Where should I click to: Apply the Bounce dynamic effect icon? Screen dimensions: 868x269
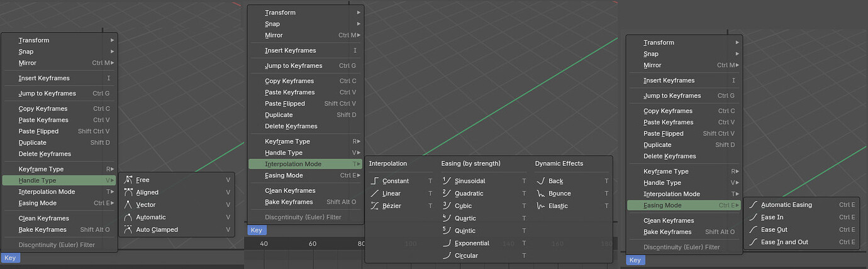541,194
